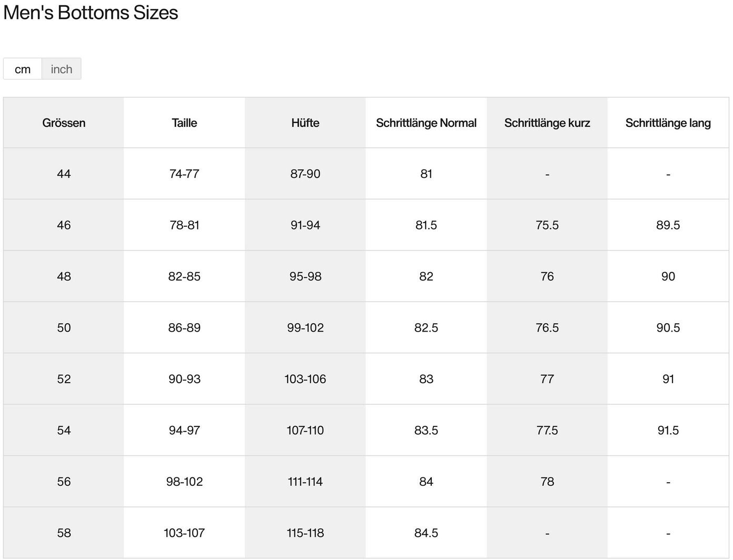Select size 46 in the Grössen column

[64, 225]
